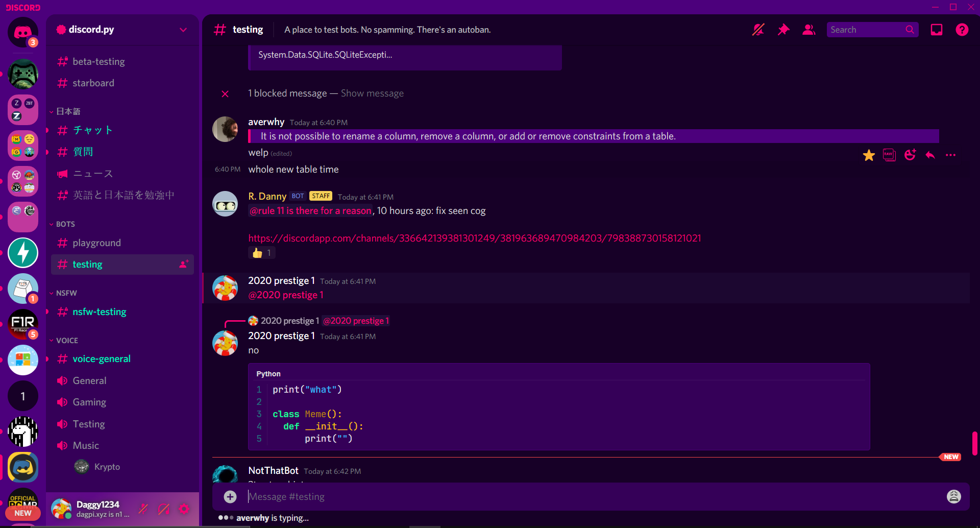Click Show message for blocked message

tap(372, 93)
